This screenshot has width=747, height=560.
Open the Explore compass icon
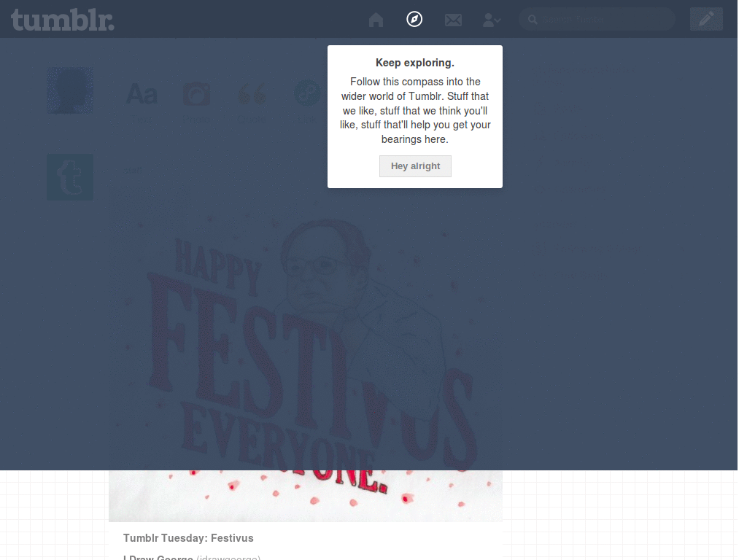click(x=414, y=19)
